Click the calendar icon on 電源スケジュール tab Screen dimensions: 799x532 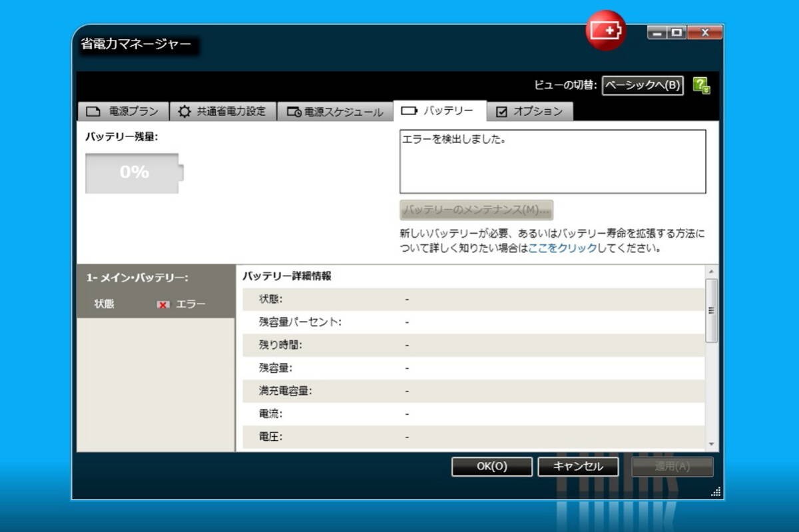tap(294, 112)
